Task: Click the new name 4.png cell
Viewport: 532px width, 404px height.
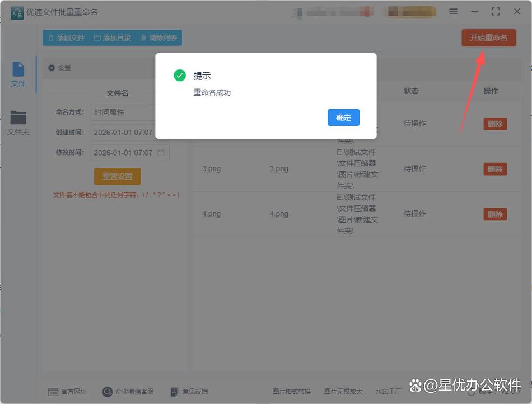Action: pos(279,214)
